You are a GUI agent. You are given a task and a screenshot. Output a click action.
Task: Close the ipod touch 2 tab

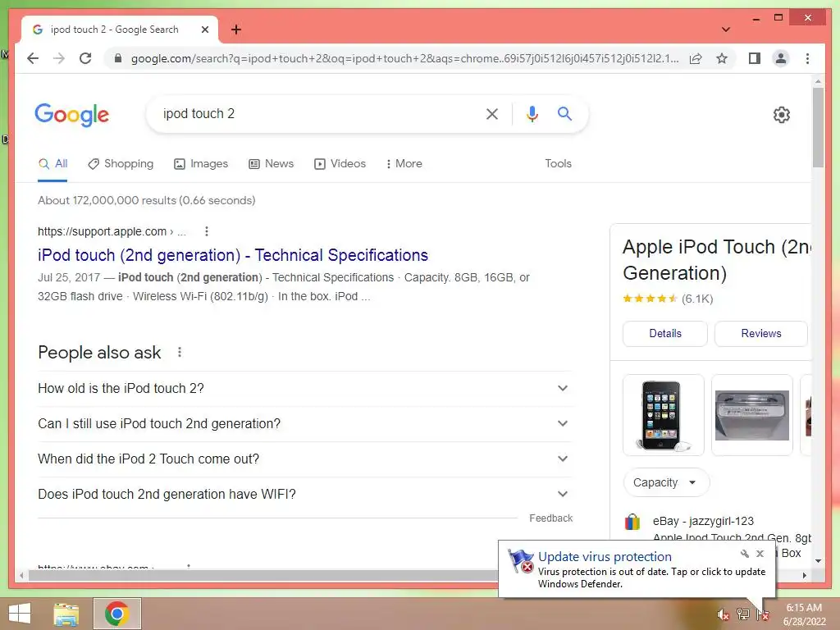tap(204, 30)
